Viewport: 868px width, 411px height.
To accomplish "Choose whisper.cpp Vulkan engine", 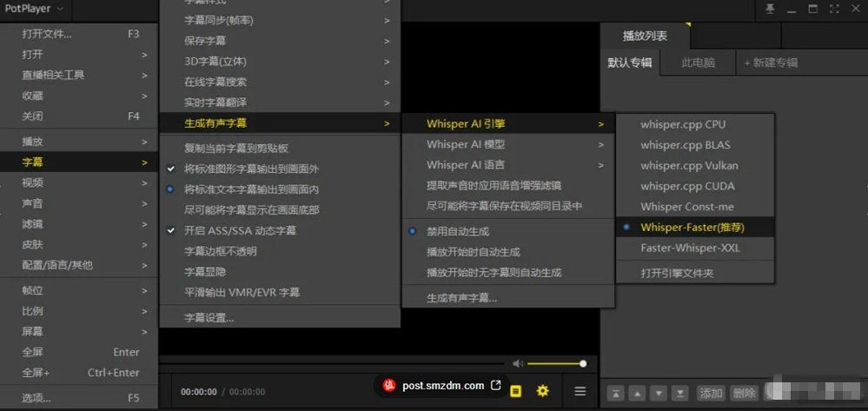I will [x=695, y=166].
